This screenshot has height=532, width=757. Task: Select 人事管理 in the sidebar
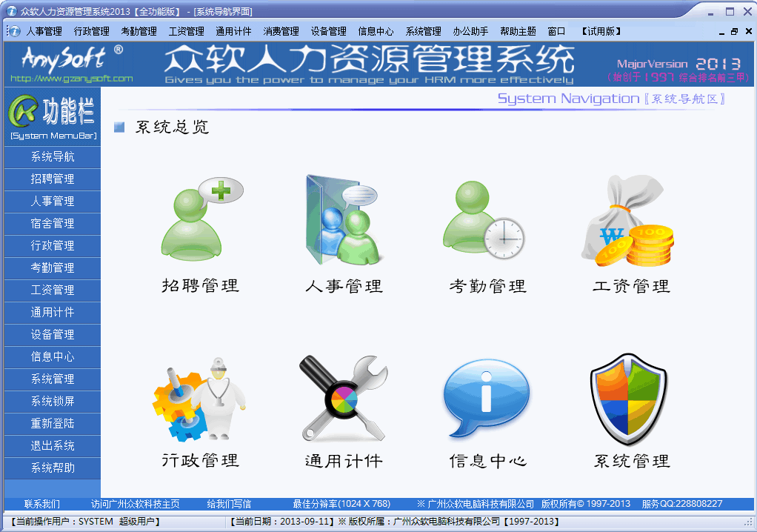pos(52,202)
